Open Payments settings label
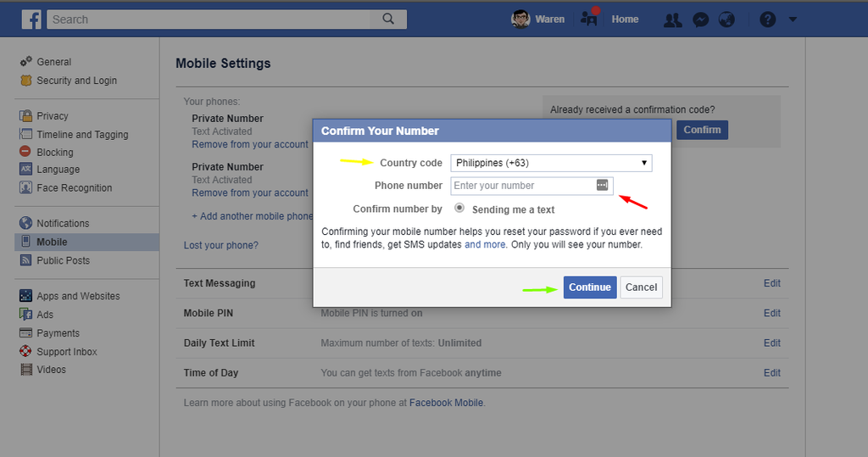The image size is (868, 457). click(x=58, y=333)
